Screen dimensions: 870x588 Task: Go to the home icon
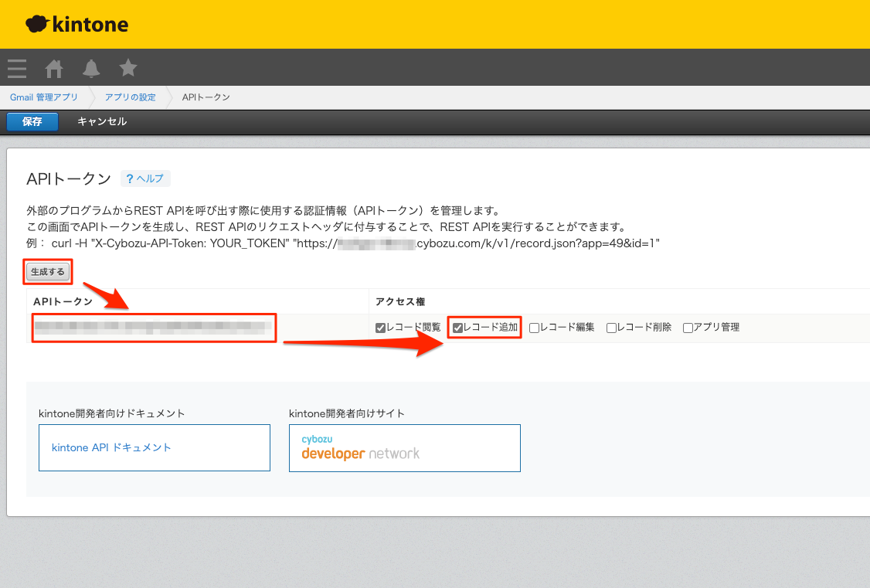54,68
